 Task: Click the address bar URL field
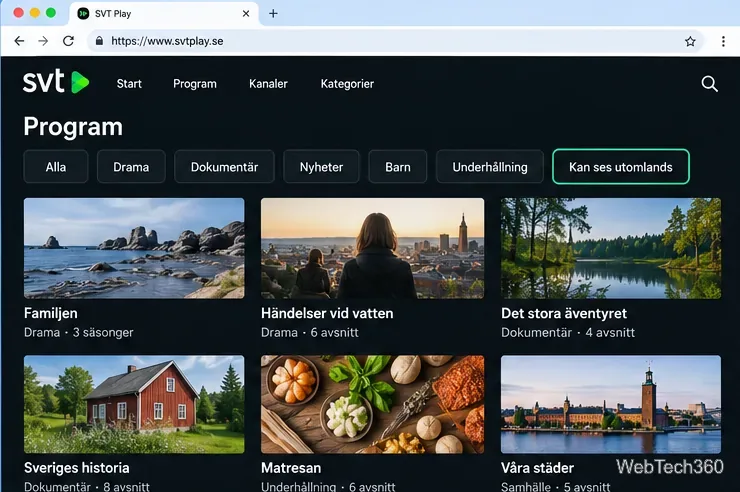pos(395,41)
